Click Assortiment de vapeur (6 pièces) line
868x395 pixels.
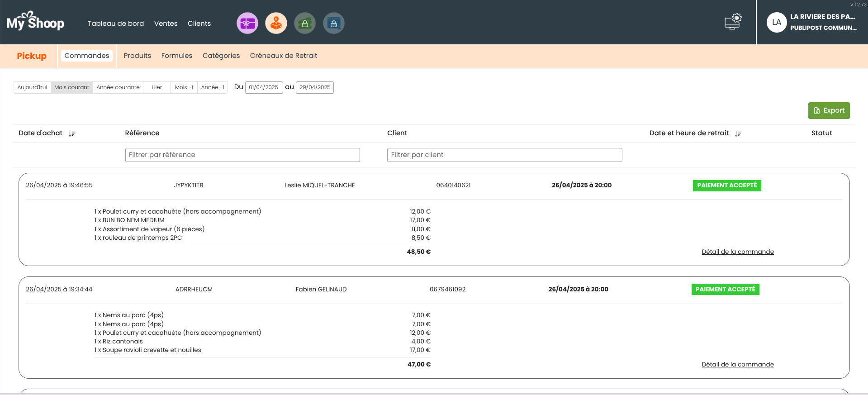point(150,229)
